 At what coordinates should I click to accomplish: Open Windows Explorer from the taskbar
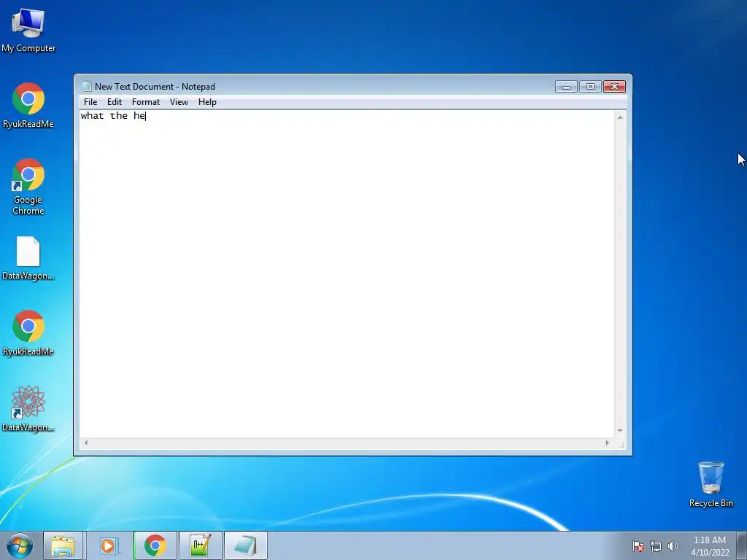[x=63, y=545]
